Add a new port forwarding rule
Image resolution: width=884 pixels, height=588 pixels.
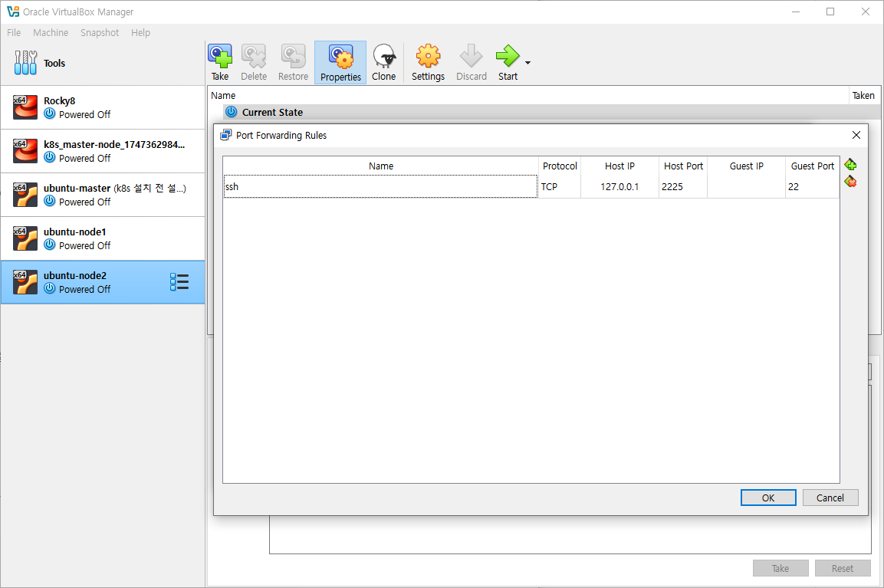[850, 165]
